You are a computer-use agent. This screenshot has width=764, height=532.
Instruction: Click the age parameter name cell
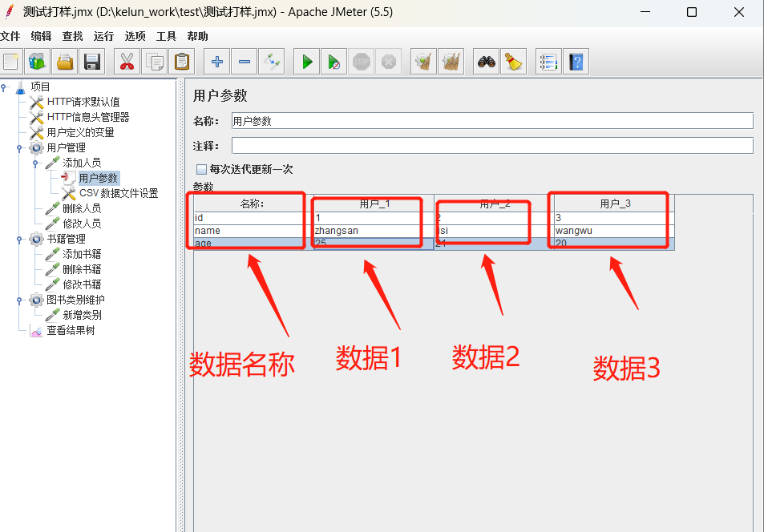pyautogui.click(x=253, y=243)
